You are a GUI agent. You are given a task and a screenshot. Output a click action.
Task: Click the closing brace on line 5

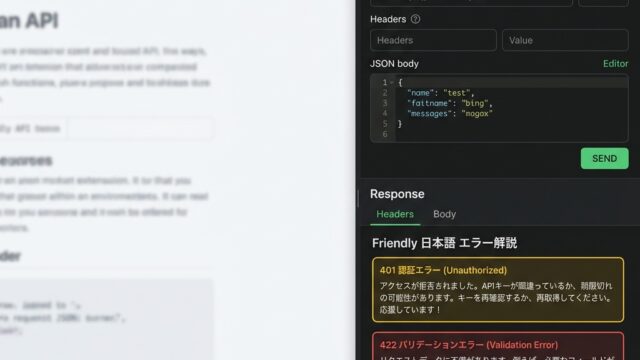tap(400, 124)
